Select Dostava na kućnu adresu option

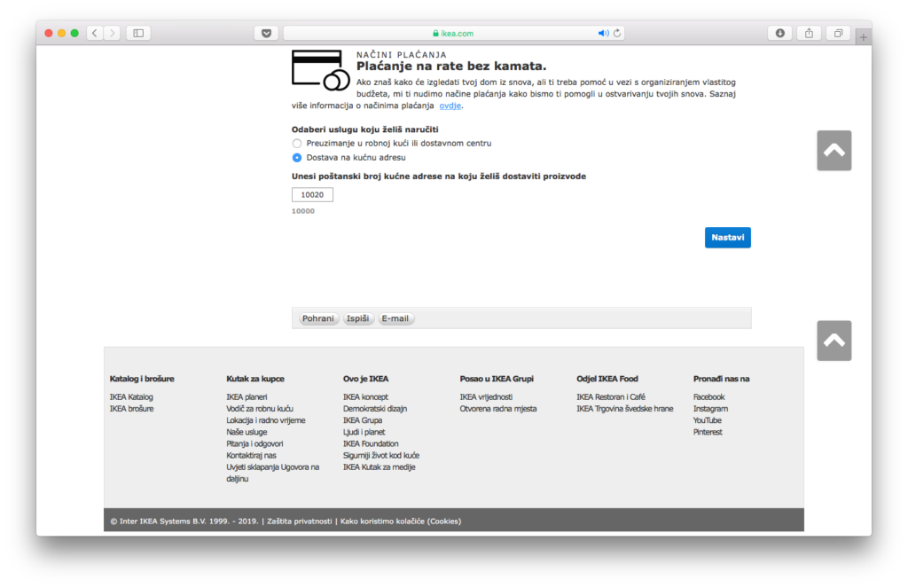[297, 157]
